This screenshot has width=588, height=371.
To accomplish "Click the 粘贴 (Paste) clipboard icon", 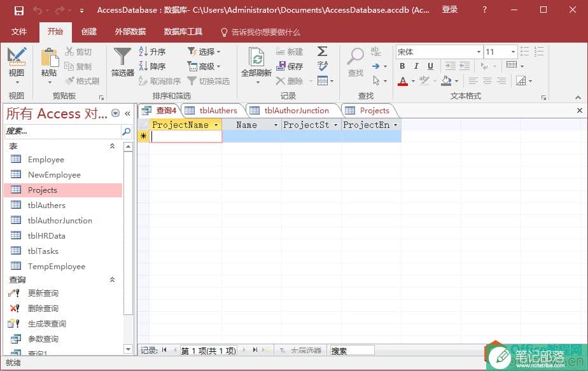I will 50,57.
